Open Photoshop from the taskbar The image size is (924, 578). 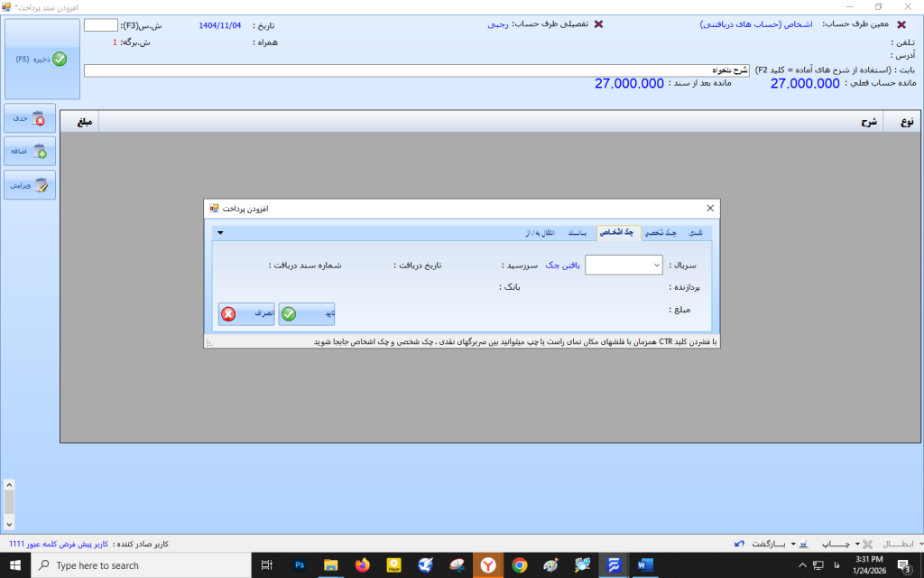[299, 565]
